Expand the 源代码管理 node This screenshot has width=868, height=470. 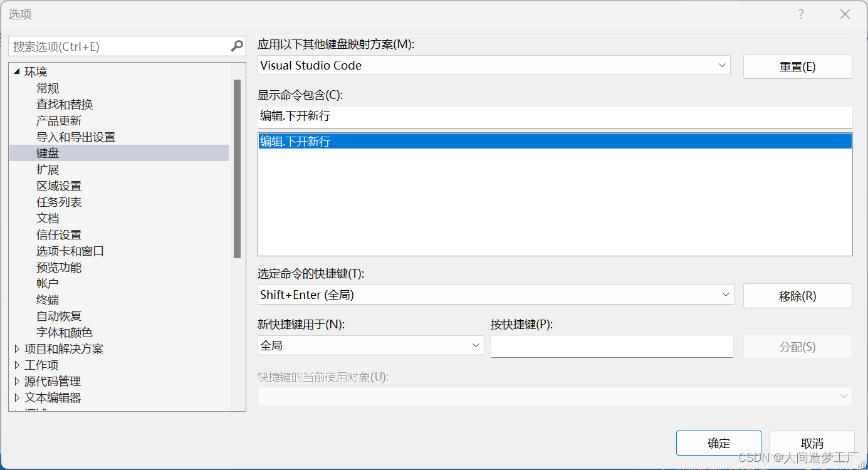tap(17, 382)
